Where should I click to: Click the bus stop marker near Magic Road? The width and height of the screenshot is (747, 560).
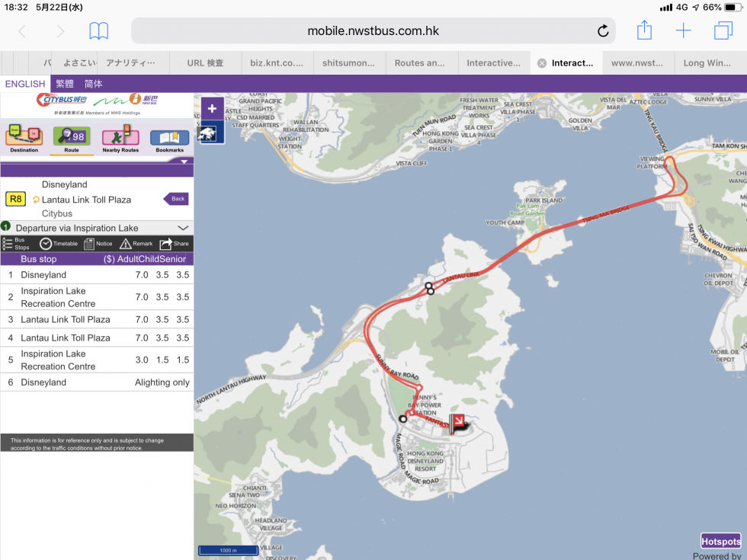coord(403,419)
